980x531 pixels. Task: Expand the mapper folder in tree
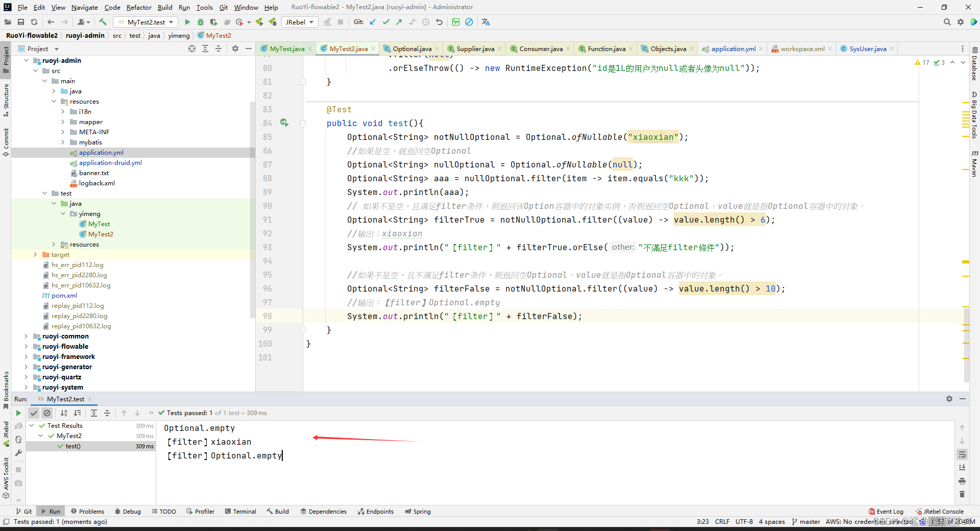(63, 122)
